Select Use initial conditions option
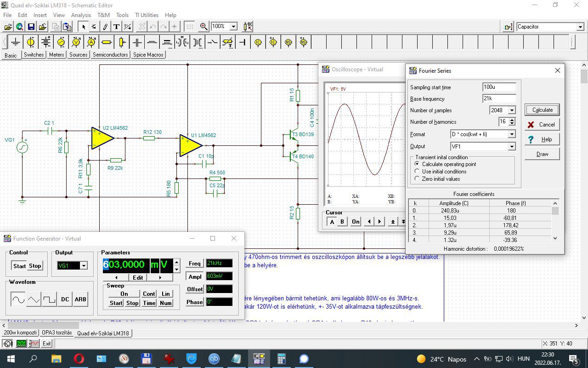Viewport: 588px width, 368px height. (x=417, y=172)
